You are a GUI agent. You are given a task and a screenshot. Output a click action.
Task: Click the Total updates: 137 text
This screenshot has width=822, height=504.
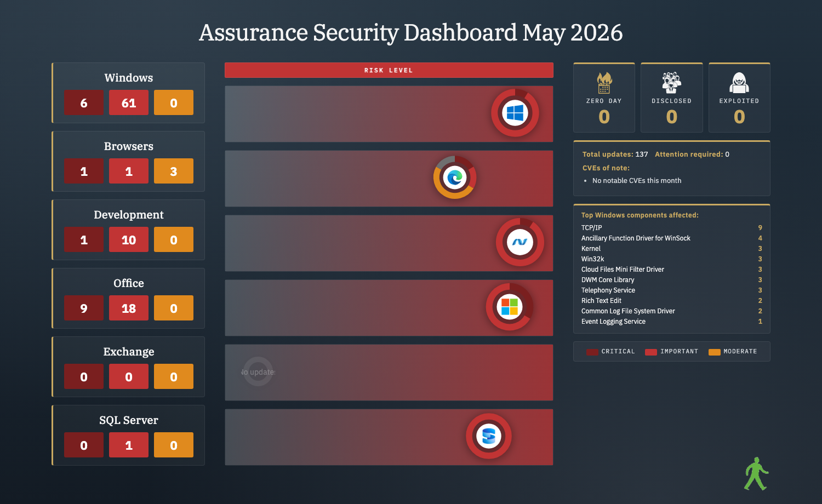point(615,154)
